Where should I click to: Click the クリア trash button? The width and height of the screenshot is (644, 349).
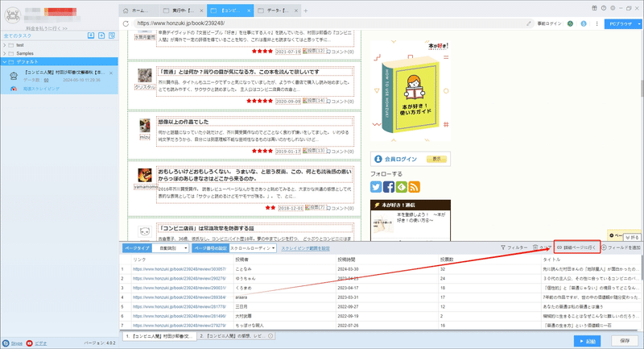[542, 247]
